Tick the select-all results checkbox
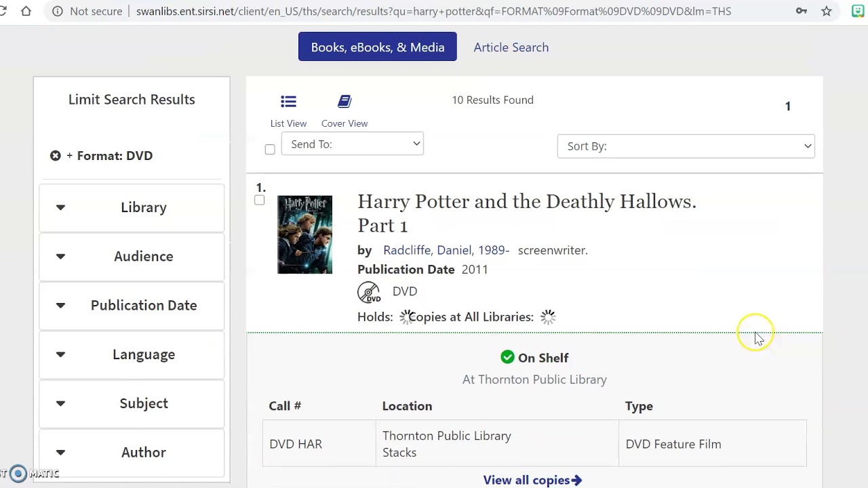 [270, 149]
